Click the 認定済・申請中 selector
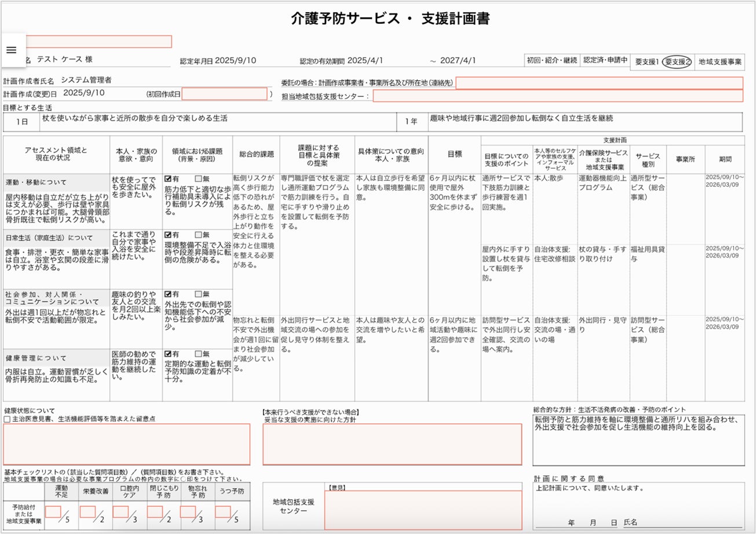The width and height of the screenshot is (756, 534). click(605, 60)
